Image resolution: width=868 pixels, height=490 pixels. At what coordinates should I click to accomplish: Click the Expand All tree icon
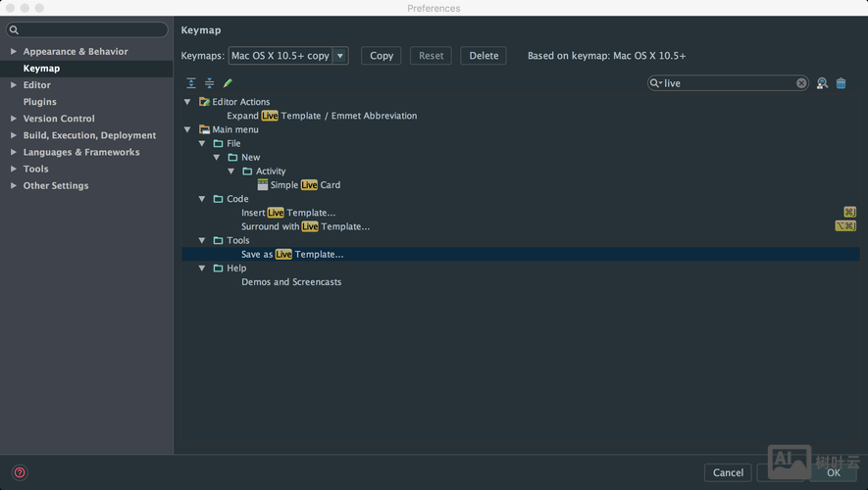pyautogui.click(x=191, y=83)
